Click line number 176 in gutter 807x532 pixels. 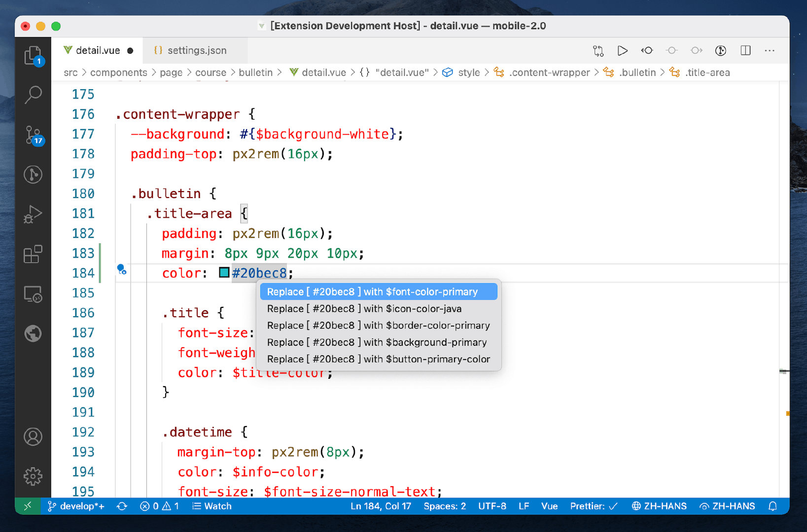click(x=83, y=114)
